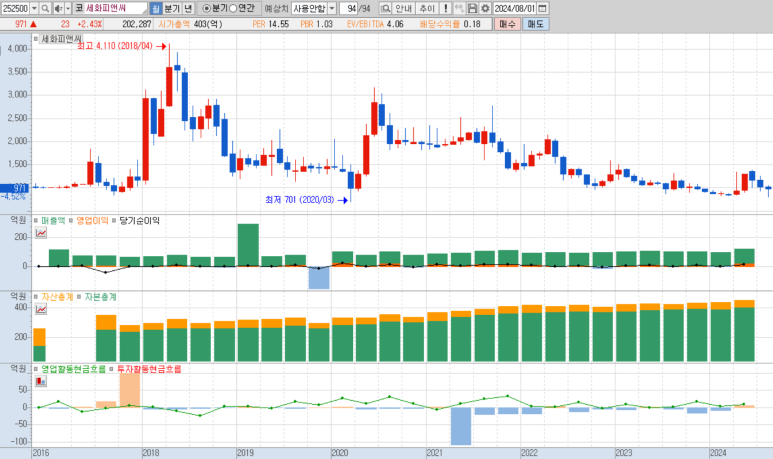Toggle the 매출액 legend marker
Viewport: 773px width, 459px height.
pos(36,220)
